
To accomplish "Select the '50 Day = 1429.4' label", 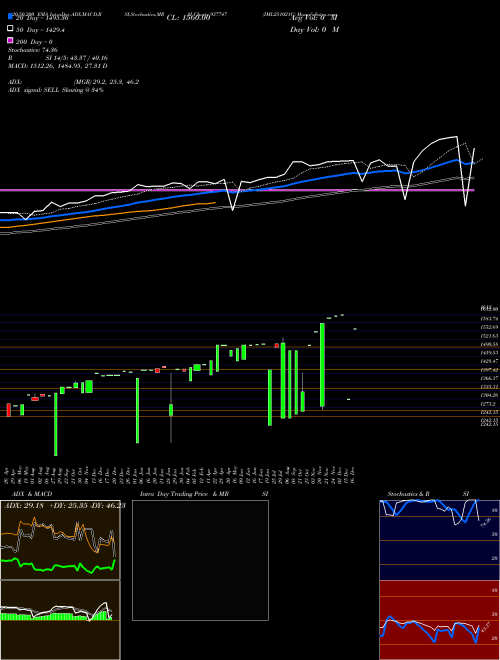I will coord(40,30).
